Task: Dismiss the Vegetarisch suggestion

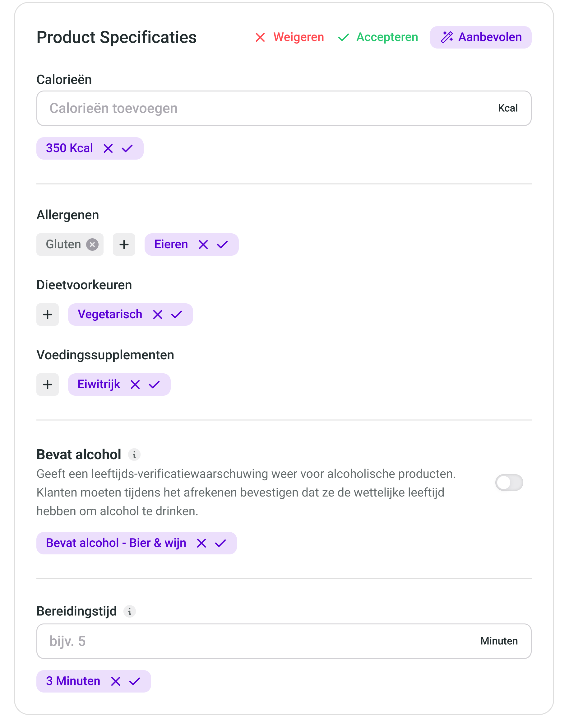Action: (158, 315)
